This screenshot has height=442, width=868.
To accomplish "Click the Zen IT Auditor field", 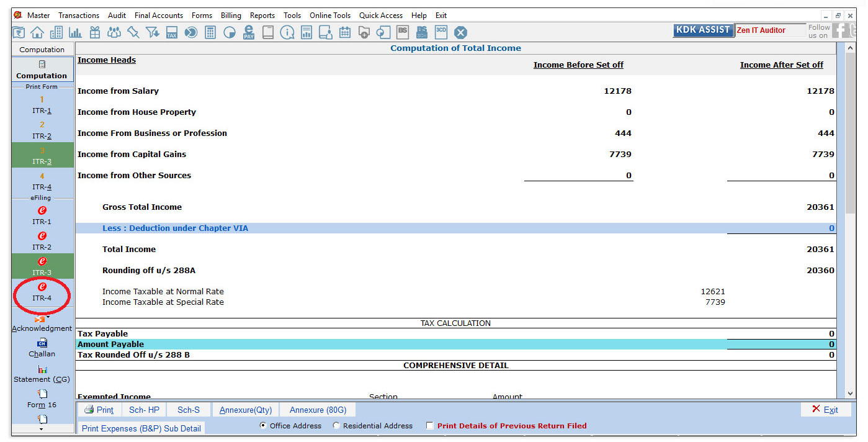I will (x=769, y=30).
